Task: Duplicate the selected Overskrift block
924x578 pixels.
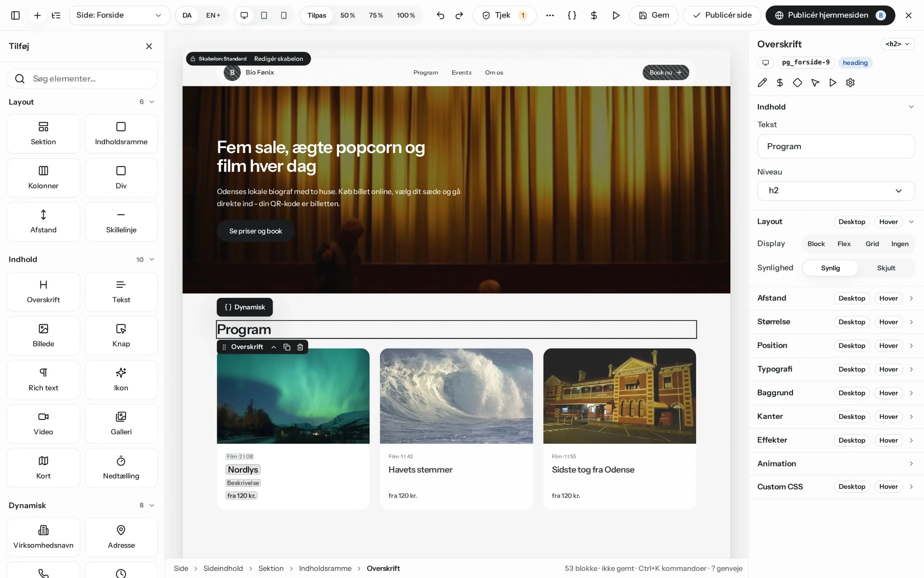Action: tap(287, 347)
